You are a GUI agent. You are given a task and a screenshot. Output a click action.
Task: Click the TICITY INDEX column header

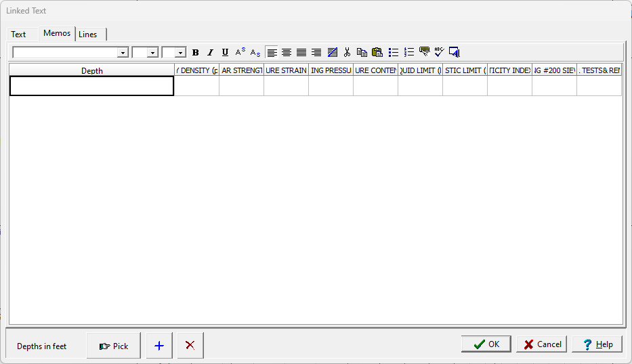510,70
